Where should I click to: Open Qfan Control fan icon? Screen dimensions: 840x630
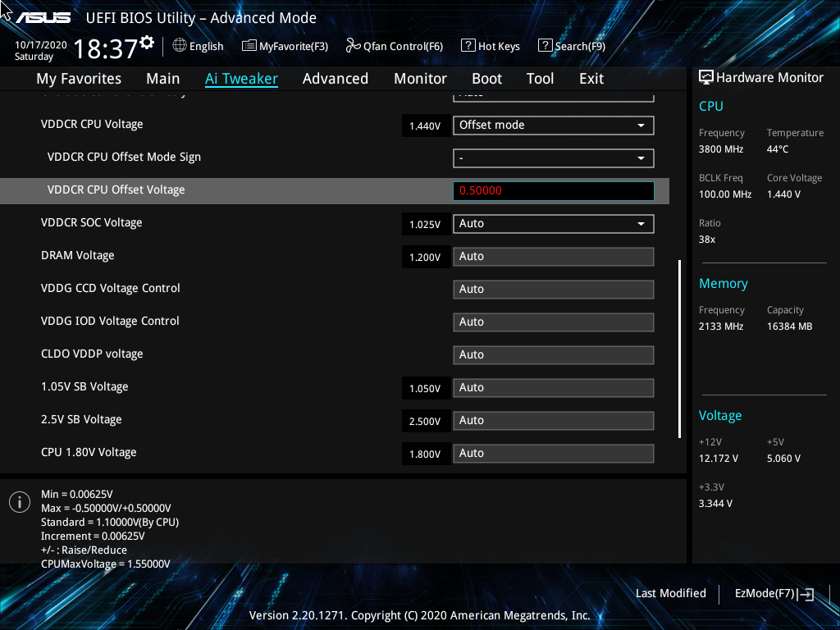(x=353, y=46)
